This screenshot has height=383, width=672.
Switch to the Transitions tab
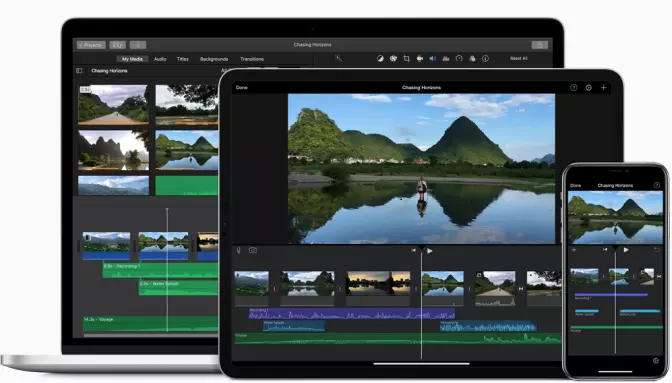tap(252, 59)
